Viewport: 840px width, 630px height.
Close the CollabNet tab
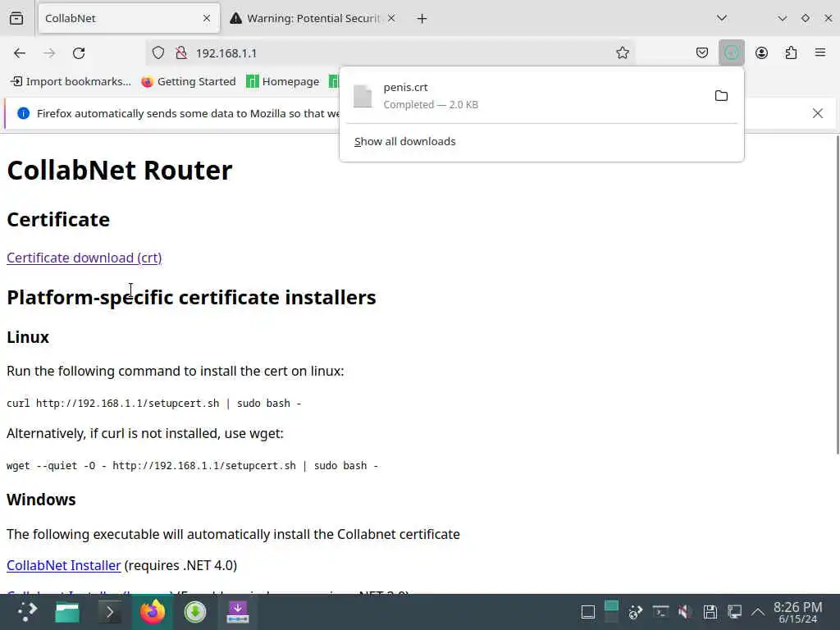[207, 18]
